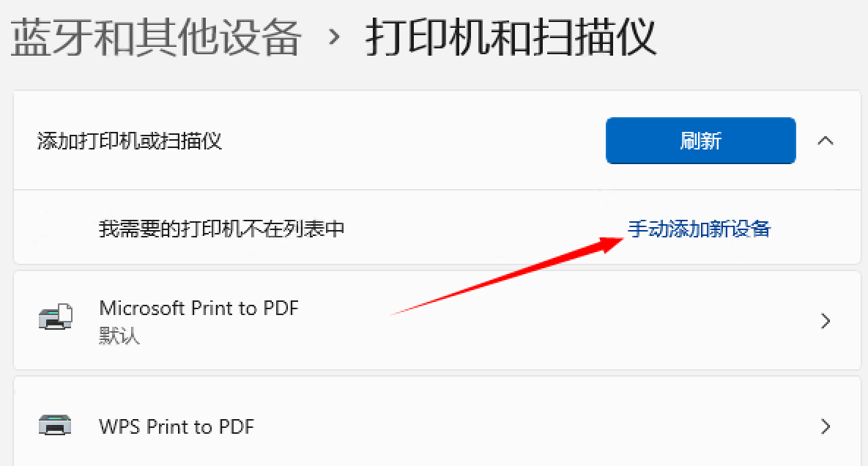Open WPS Print to PDF via its right chevron

coord(826,426)
